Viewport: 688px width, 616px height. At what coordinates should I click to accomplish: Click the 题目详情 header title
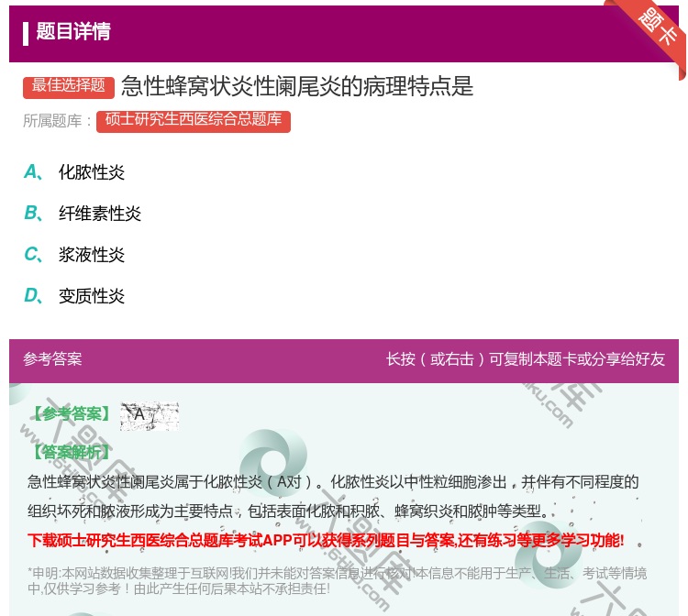pos(73,31)
